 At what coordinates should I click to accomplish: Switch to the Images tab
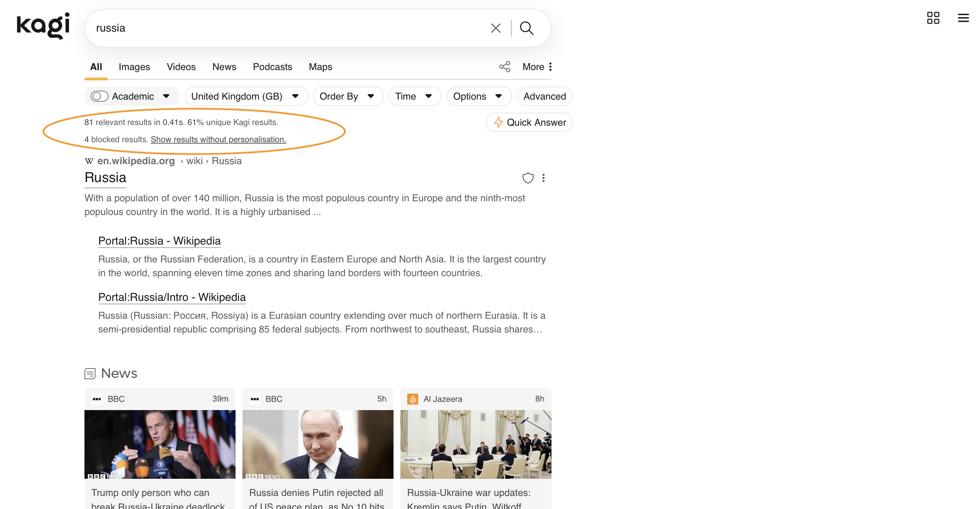tap(134, 67)
